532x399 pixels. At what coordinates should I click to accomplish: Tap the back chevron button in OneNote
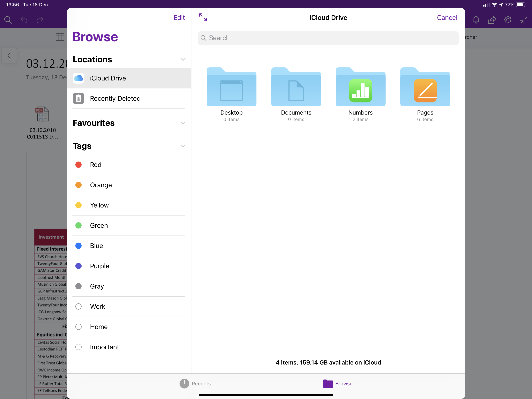pyautogui.click(x=9, y=56)
